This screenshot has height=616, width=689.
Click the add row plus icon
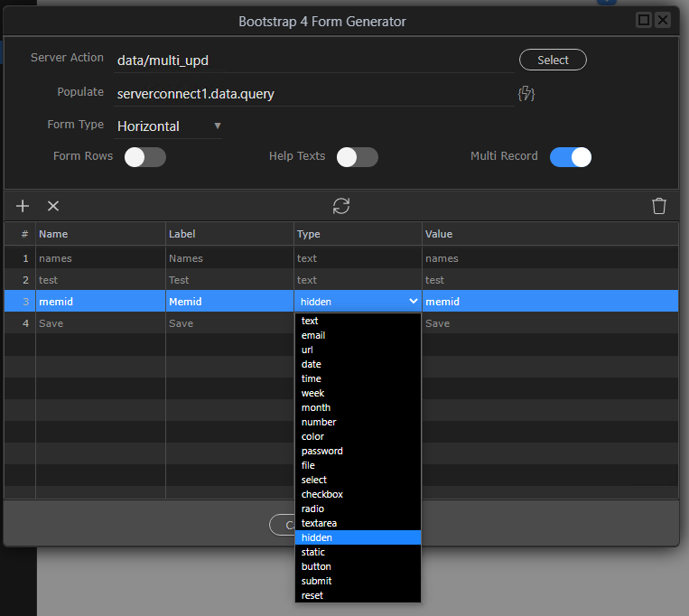[x=23, y=206]
